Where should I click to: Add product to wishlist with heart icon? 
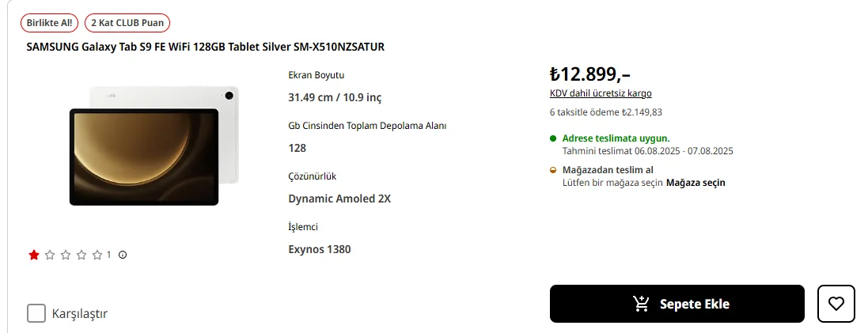click(836, 304)
